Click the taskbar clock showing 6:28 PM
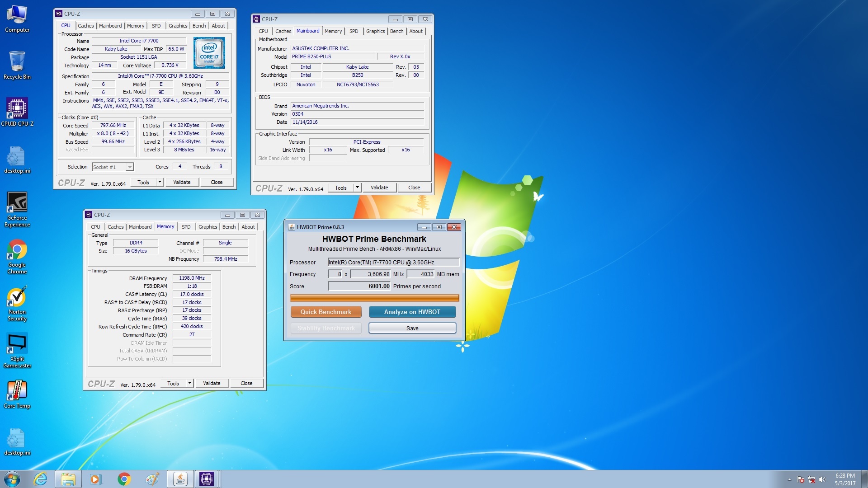 tap(845, 479)
